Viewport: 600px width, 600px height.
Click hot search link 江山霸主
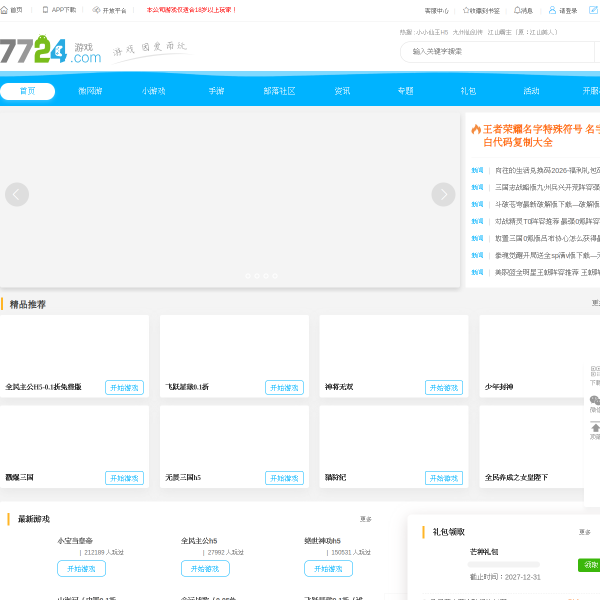(x=499, y=33)
